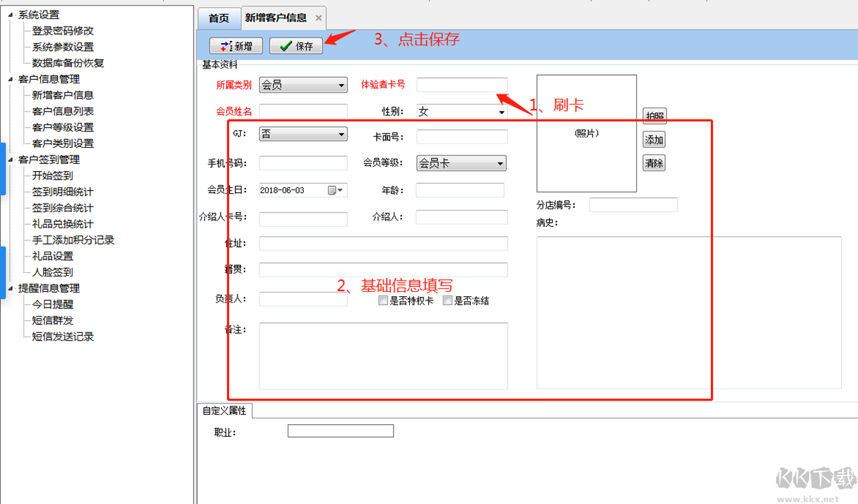Switch to the 首页 tab
Screen dimensions: 858x504
[x=218, y=18]
